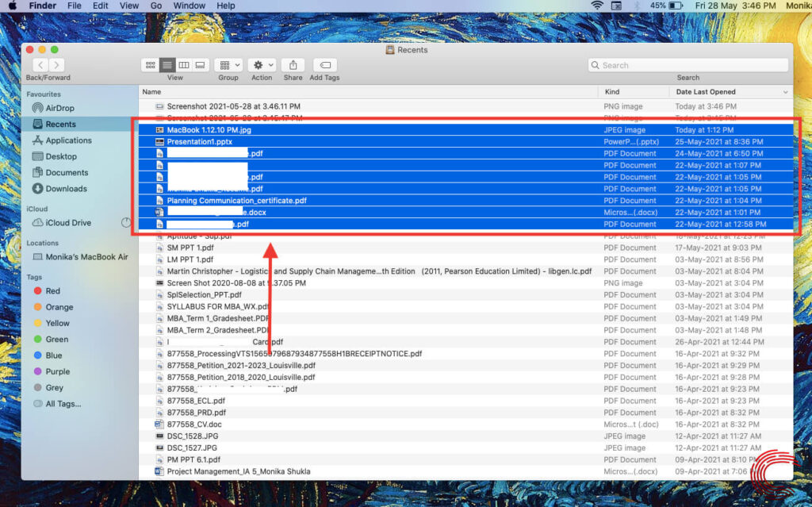Open the Go menu
The height and width of the screenshot is (507, 812).
156,6
